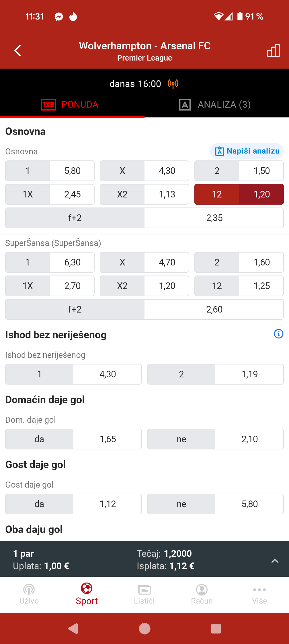Select Gost daje gol ne 5,80

(215, 504)
